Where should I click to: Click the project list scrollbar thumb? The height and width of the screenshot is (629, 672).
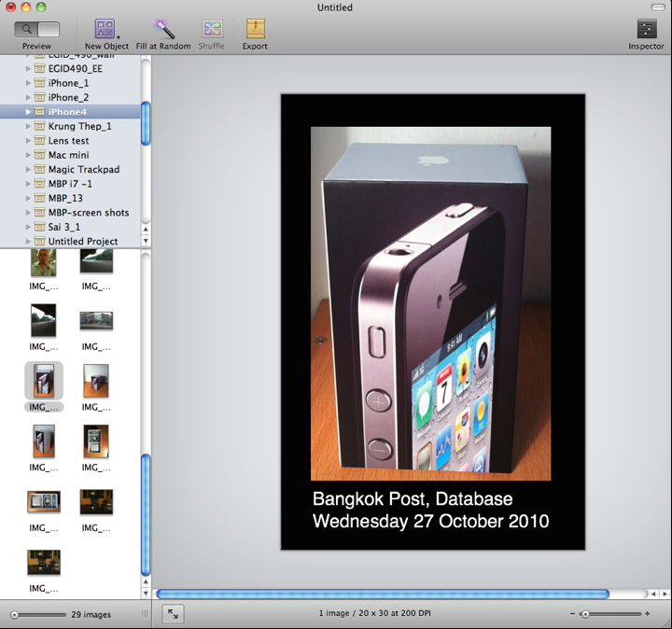click(146, 123)
